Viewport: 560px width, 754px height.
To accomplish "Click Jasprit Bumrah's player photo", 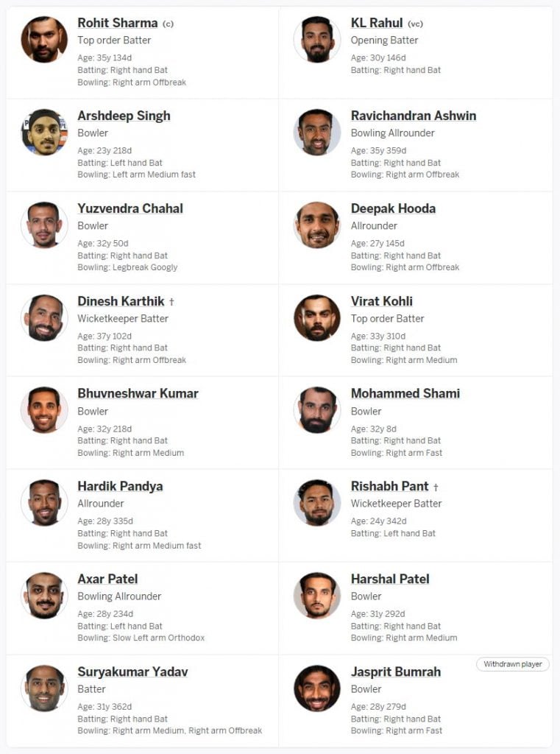I will coord(317,688).
